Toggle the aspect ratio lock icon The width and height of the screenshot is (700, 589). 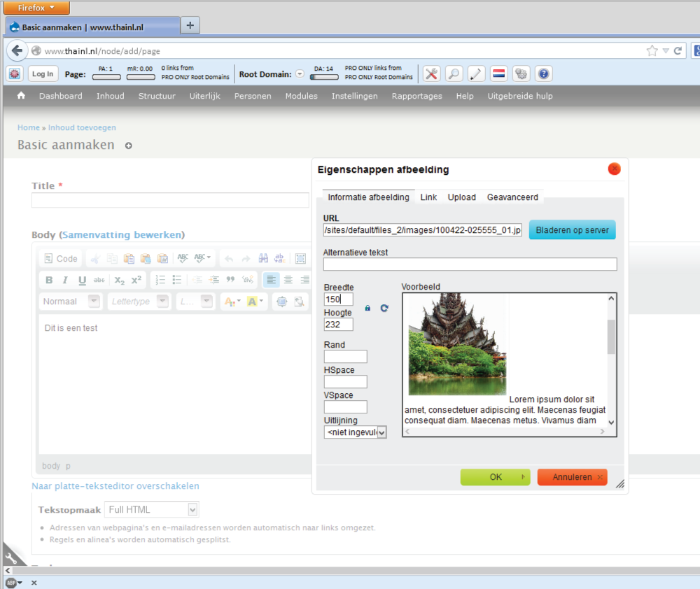368,308
